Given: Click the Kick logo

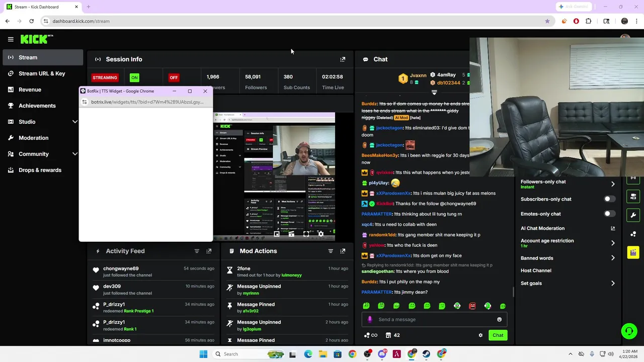Looking at the screenshot, I should tap(37, 39).
